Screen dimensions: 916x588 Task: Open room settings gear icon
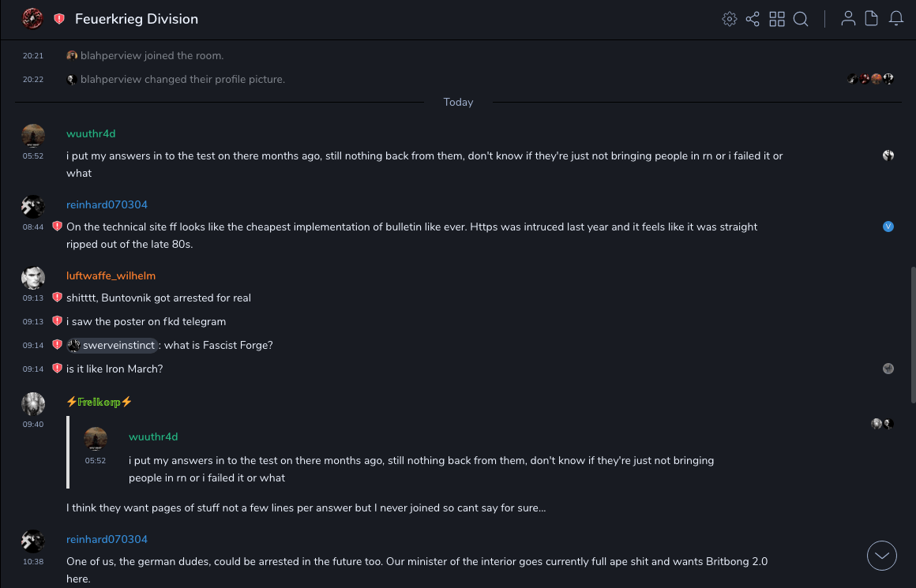pyautogui.click(x=730, y=19)
